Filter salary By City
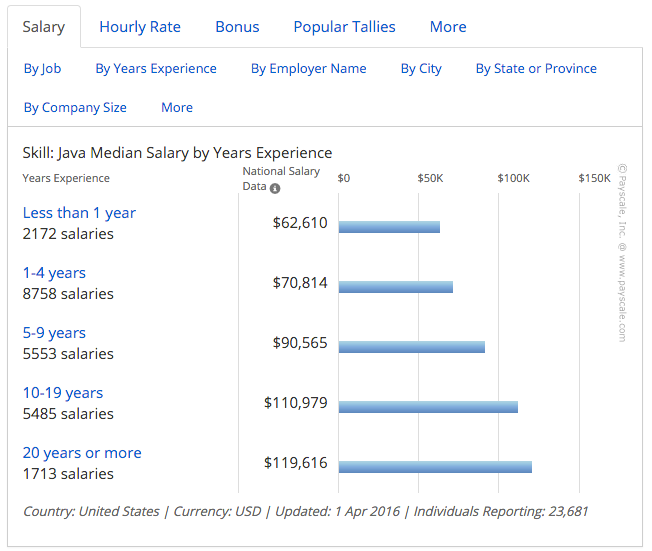 [421, 69]
